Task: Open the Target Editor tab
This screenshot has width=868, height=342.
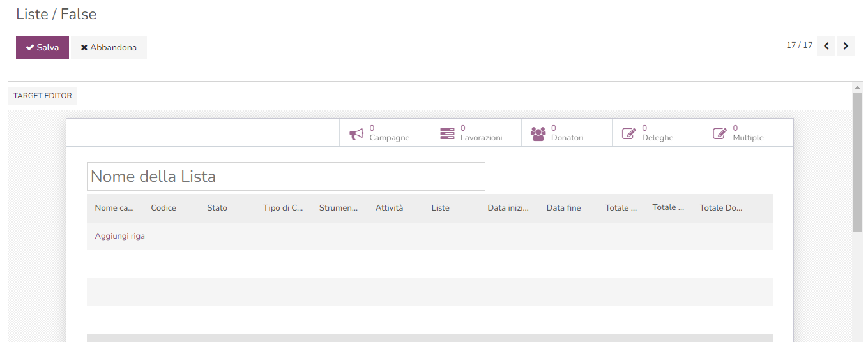Action: click(43, 96)
